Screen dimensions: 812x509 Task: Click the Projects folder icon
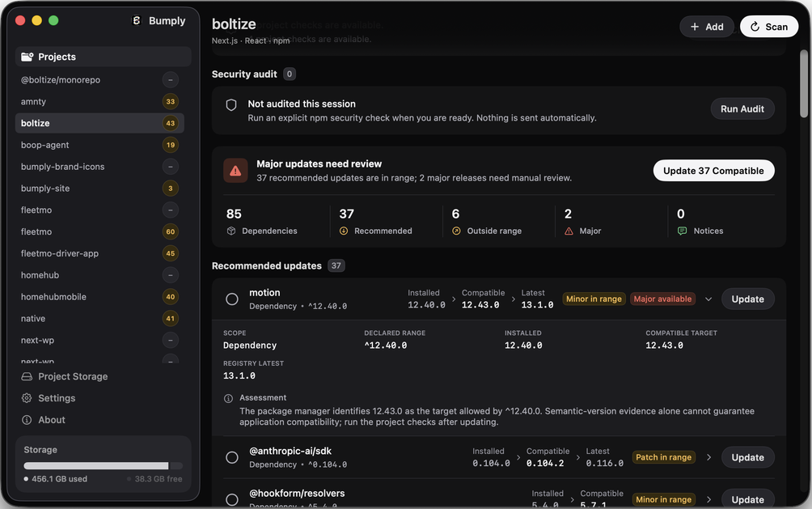coord(27,57)
